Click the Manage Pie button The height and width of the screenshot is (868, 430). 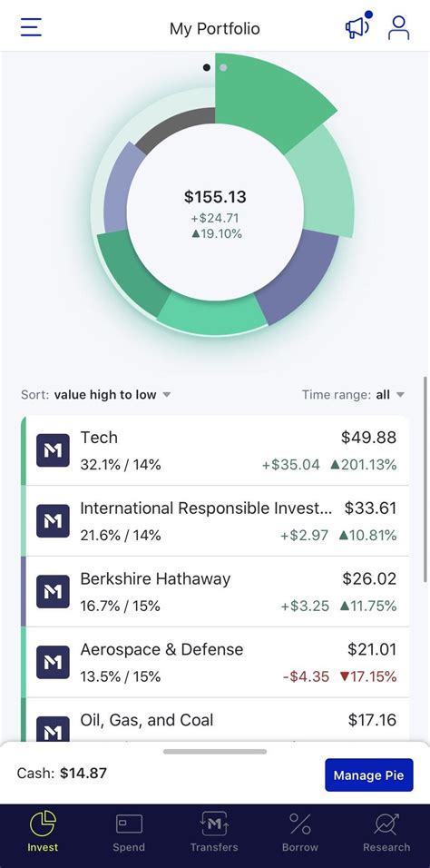click(369, 775)
